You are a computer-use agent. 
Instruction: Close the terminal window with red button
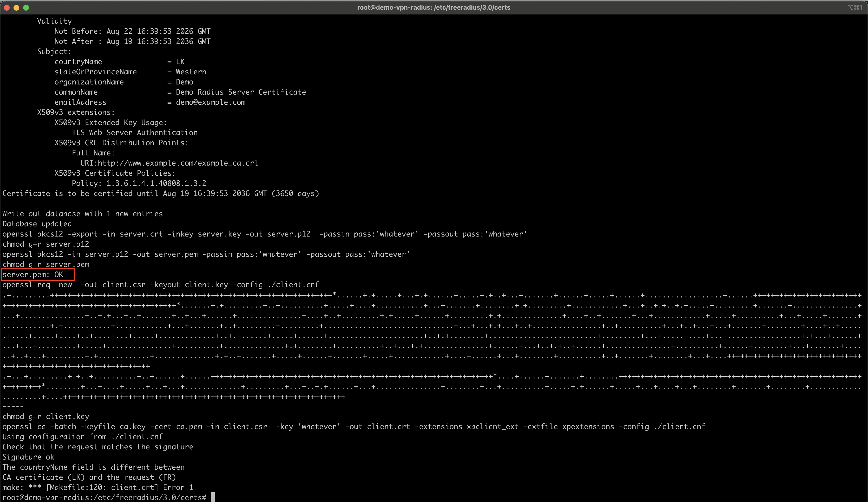(7, 7)
